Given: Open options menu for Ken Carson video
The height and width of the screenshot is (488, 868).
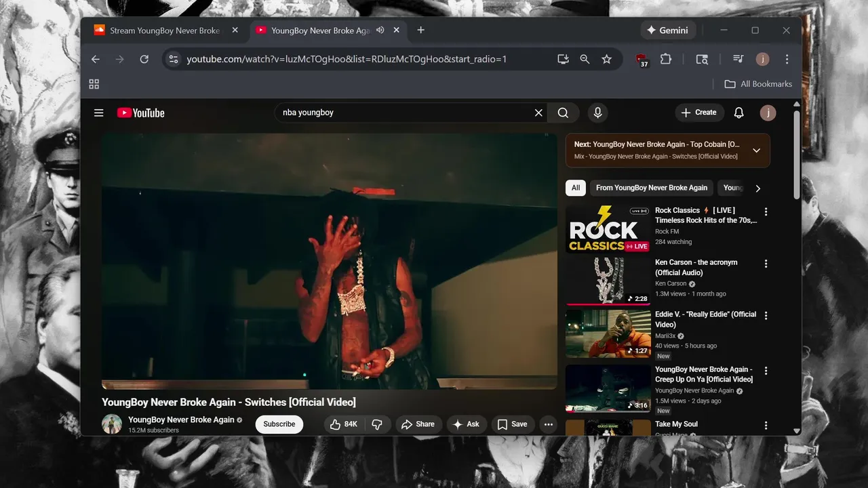Looking at the screenshot, I should [766, 264].
